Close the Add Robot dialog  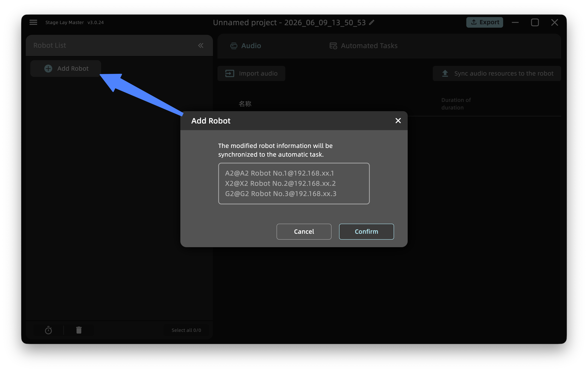click(x=398, y=121)
